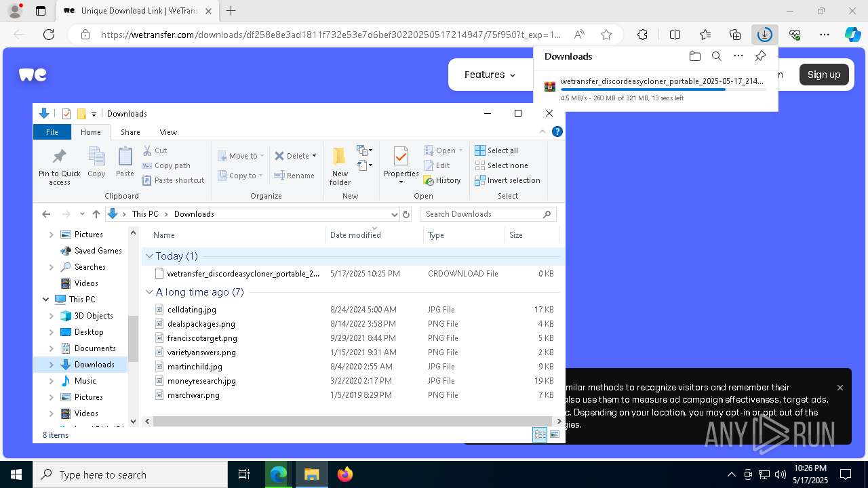Screen dimensions: 868x488
Task: Collapse the This PC tree node
Action: click(x=45, y=300)
